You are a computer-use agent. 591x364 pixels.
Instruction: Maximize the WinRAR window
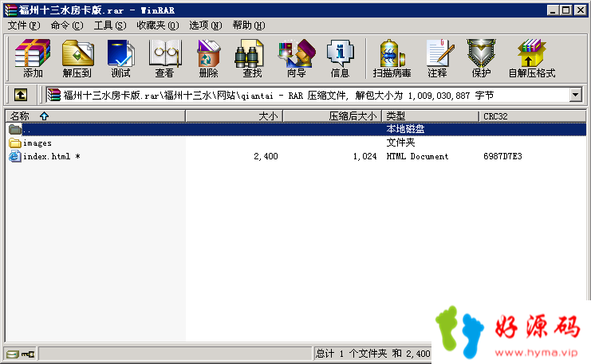[x=565, y=10]
